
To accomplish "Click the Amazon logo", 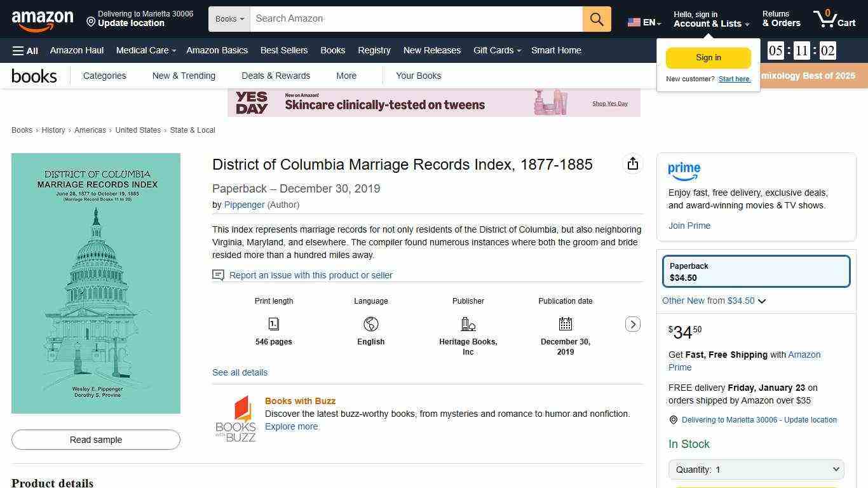I will point(42,19).
